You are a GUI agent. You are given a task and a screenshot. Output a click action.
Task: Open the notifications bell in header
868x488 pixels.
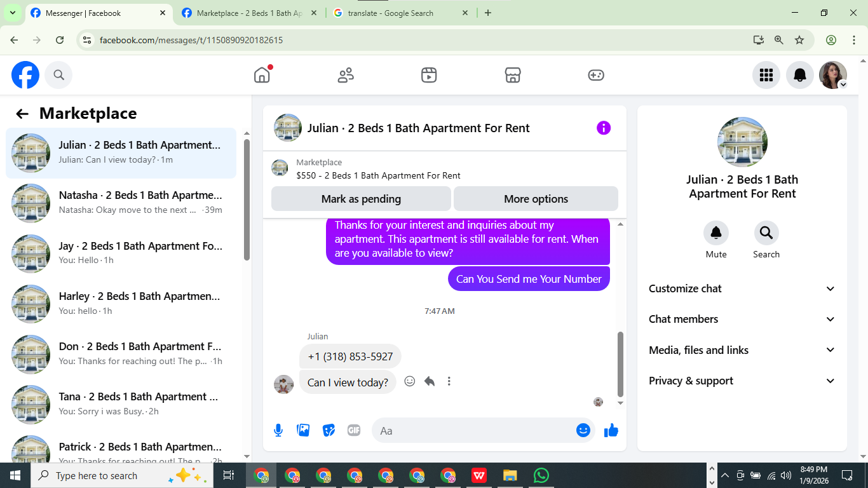pyautogui.click(x=800, y=75)
